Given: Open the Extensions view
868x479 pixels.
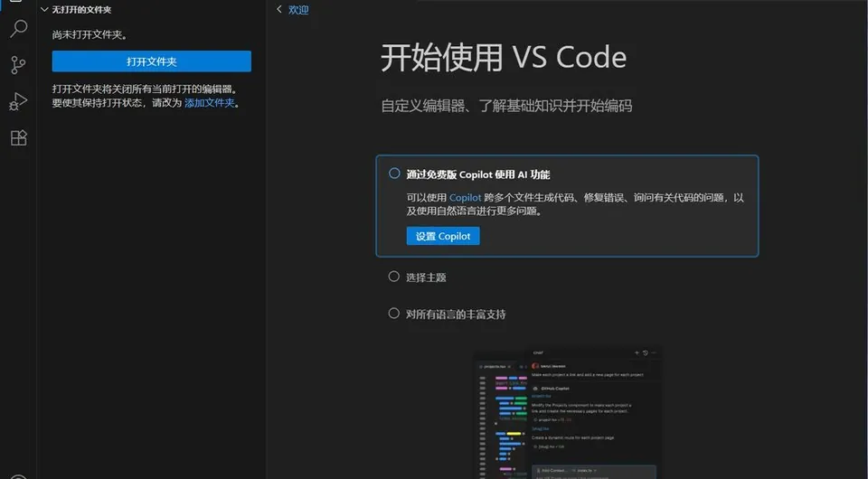Looking at the screenshot, I should pos(18,137).
